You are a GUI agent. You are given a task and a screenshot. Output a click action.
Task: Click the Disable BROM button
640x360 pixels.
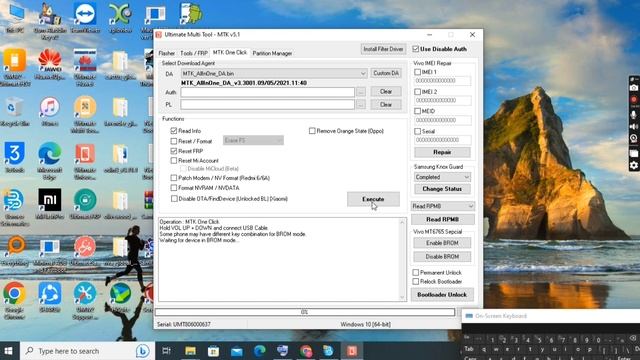coord(442,257)
